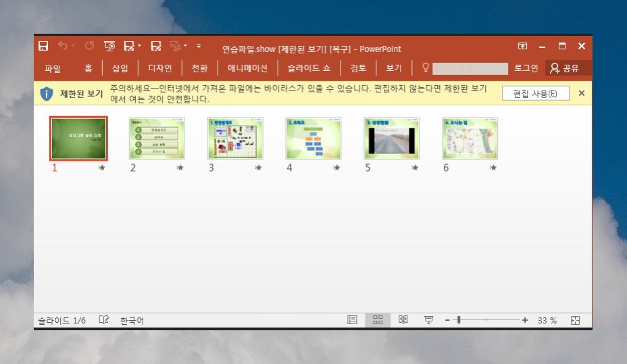Click Fit slide to window icon
Image resolution: width=627 pixels, height=364 pixels.
tap(575, 321)
